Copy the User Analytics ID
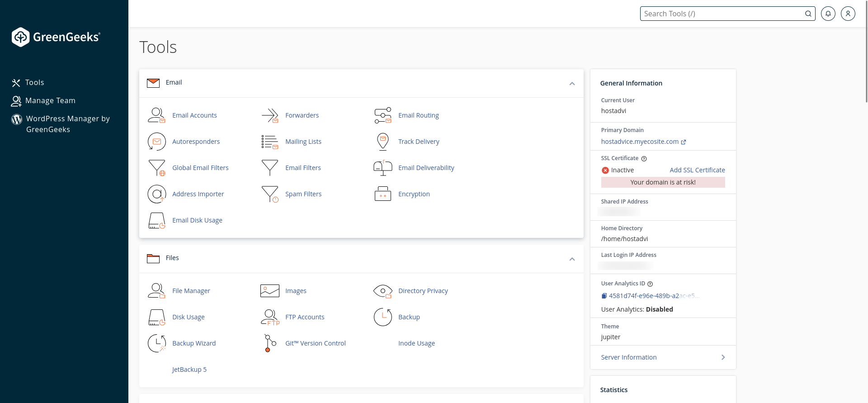868x403 pixels. pos(604,296)
